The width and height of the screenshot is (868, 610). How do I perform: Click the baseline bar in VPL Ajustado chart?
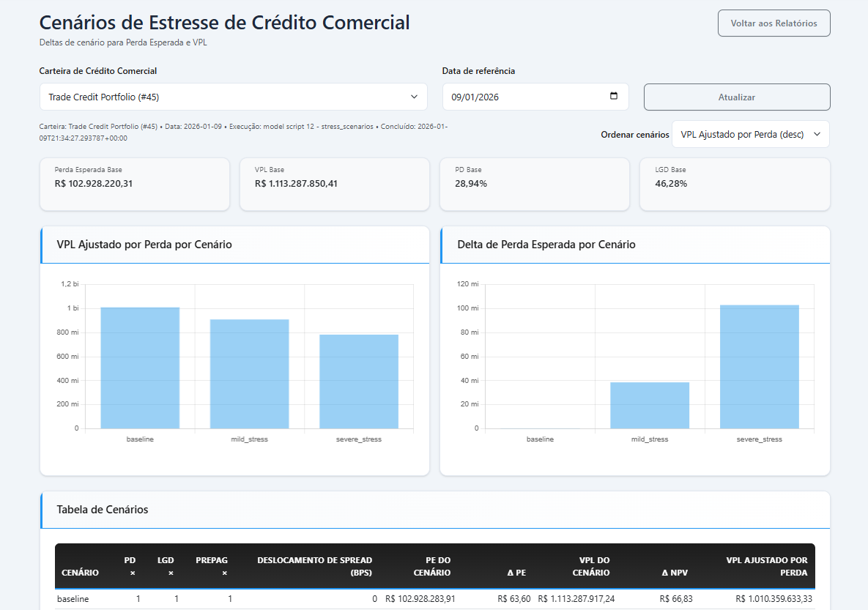[140, 368]
